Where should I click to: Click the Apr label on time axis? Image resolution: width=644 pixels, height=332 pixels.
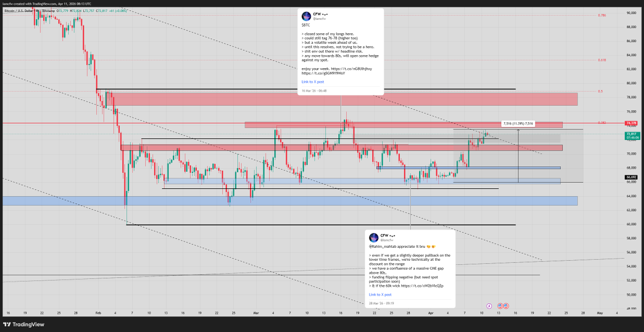click(430, 312)
